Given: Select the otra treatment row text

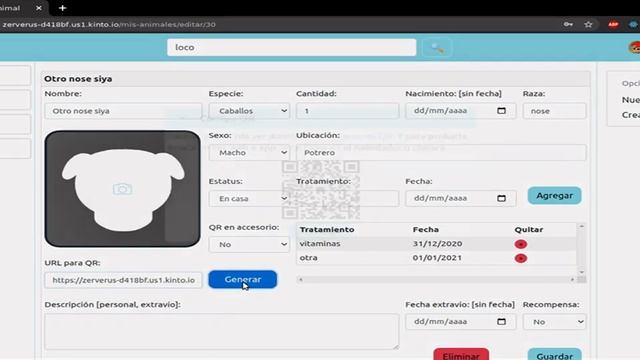Looking at the screenshot, I should [309, 258].
